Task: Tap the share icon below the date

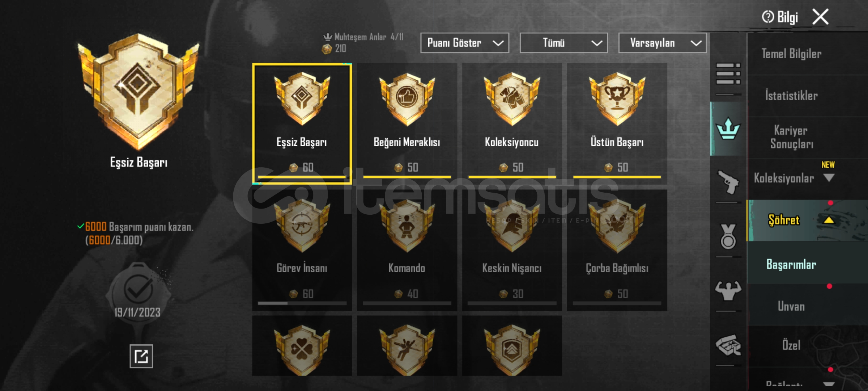Action: (141, 356)
